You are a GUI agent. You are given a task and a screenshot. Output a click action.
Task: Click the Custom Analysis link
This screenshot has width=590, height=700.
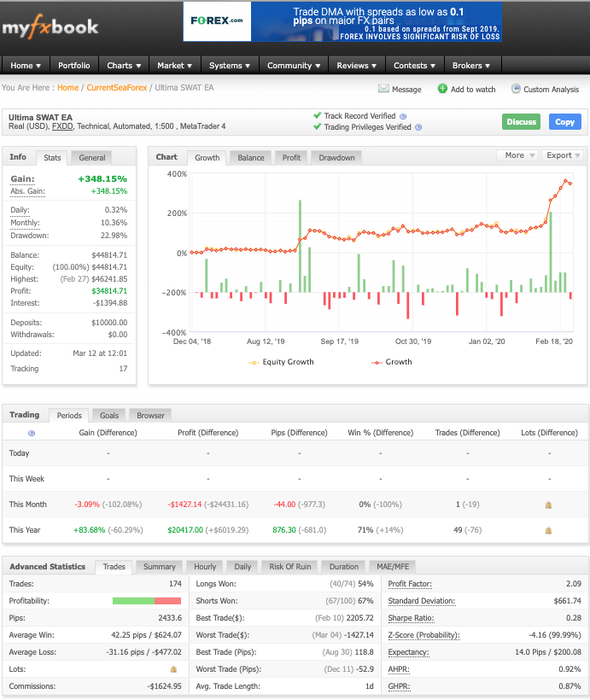pyautogui.click(x=551, y=90)
